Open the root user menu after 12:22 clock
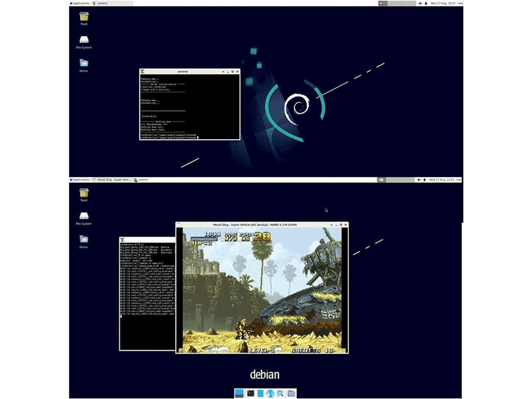The image size is (532, 399). pyautogui.click(x=458, y=180)
